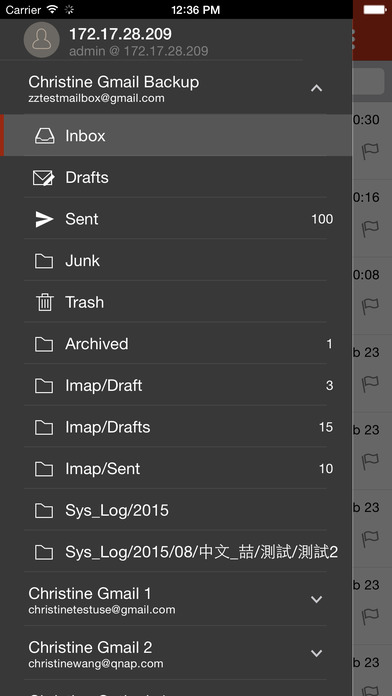392x696 pixels.
Task: Select the 172.17.28.209 server name
Action: tap(120, 34)
